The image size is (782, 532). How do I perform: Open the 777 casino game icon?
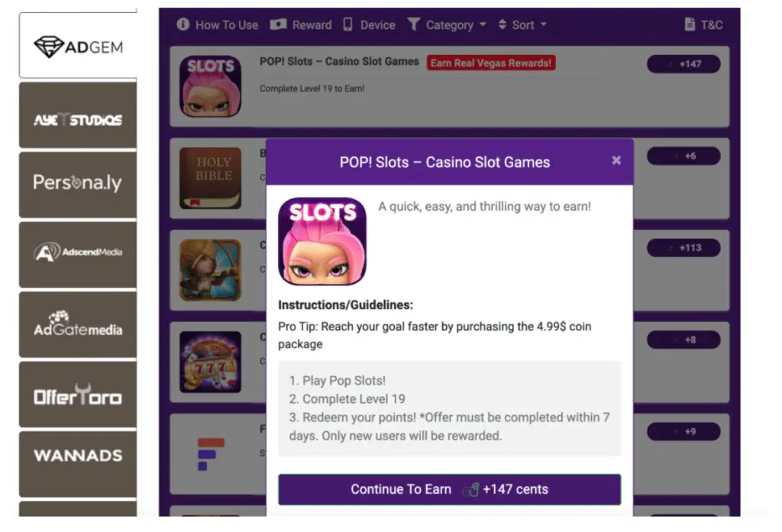211,362
